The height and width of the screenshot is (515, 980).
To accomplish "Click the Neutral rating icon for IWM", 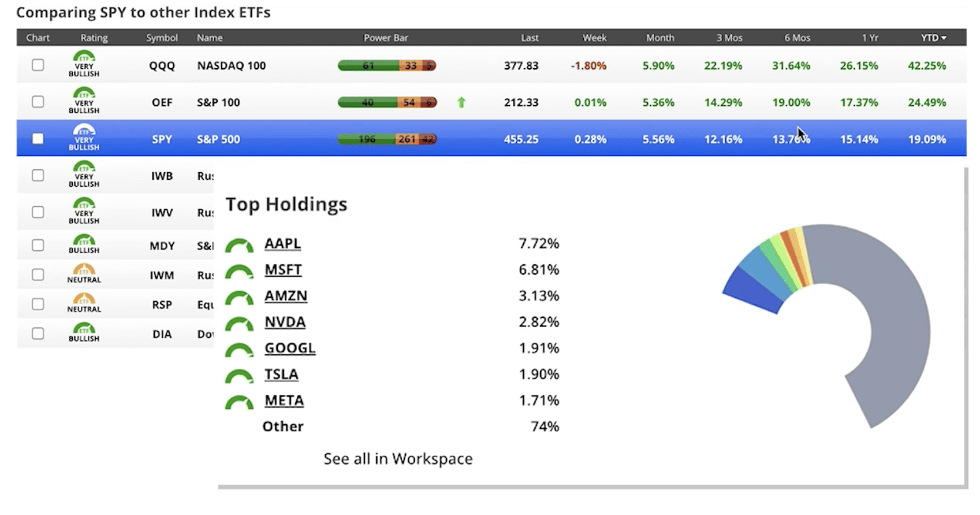I will point(84,273).
